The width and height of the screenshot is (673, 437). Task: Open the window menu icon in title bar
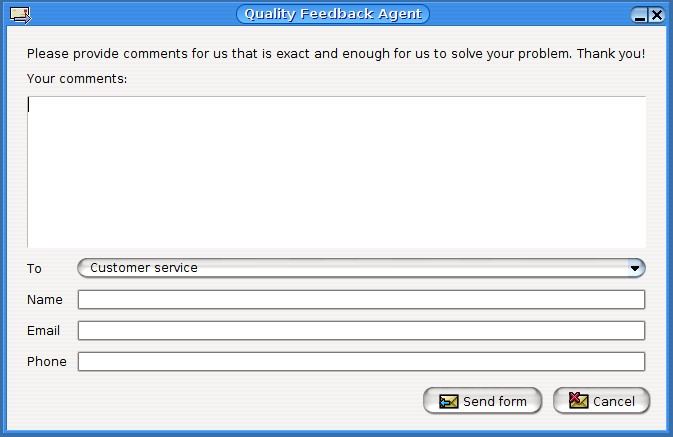(x=19, y=14)
